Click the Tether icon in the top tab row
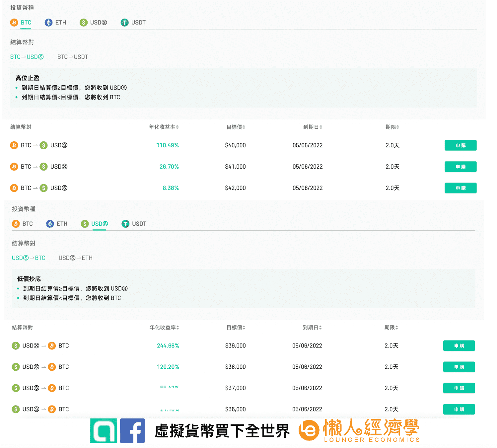Screen dimensions: 497x448 [x=124, y=23]
